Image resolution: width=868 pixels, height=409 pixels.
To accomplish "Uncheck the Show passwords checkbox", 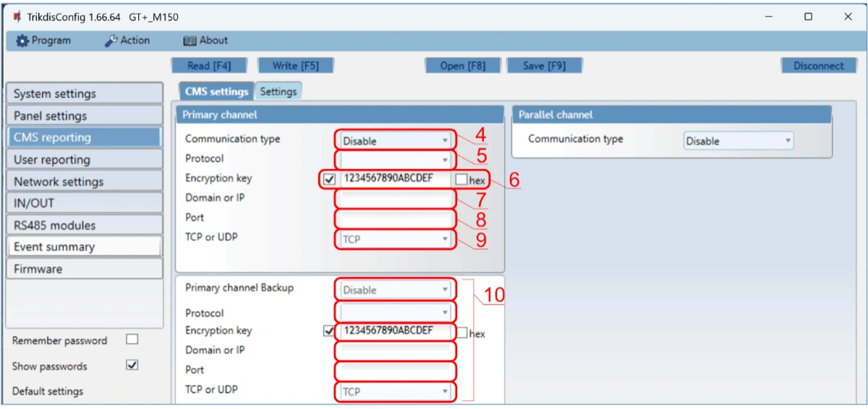I will (x=132, y=366).
